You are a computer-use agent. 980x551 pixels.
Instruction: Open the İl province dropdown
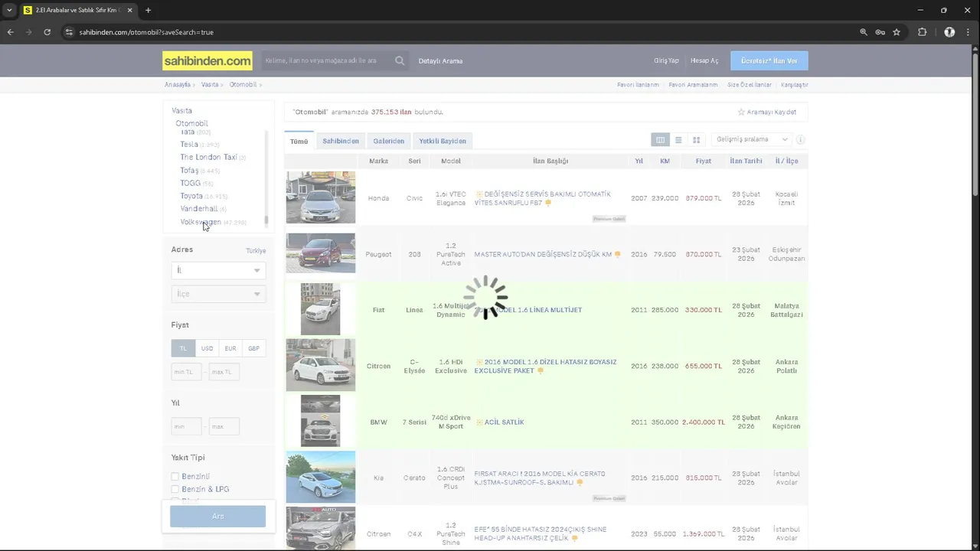(218, 270)
